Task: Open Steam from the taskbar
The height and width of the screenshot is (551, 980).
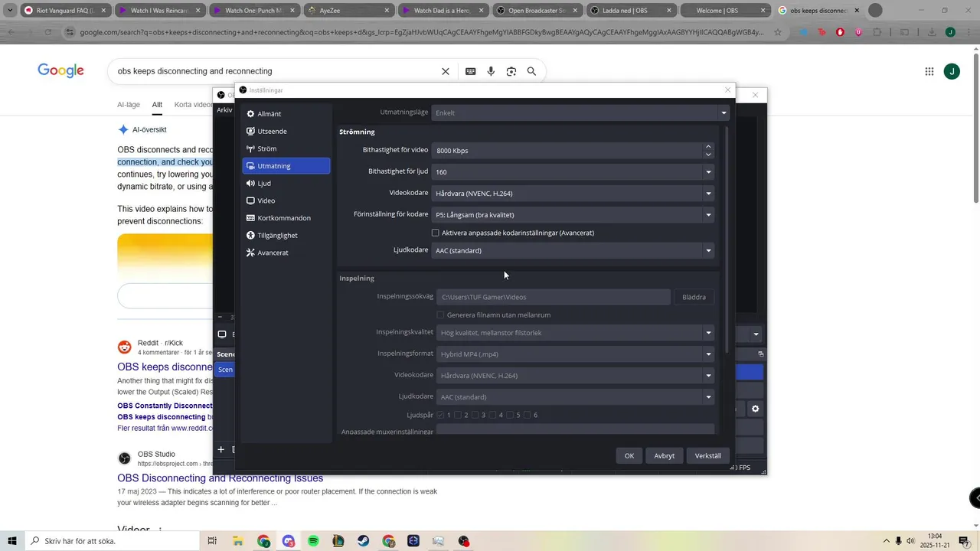Action: click(363, 541)
